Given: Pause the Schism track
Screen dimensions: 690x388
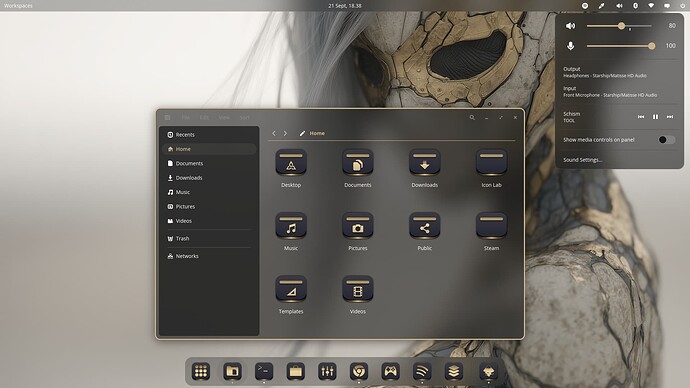Looking at the screenshot, I should (x=655, y=117).
